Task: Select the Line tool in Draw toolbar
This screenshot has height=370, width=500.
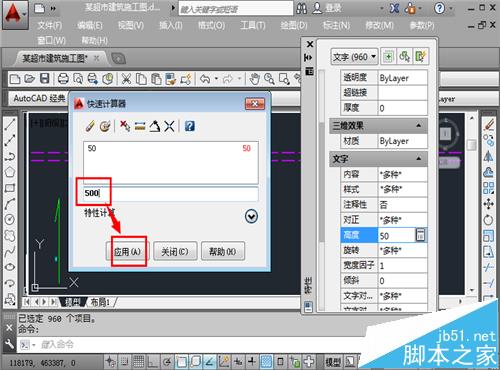Action: click(x=10, y=124)
